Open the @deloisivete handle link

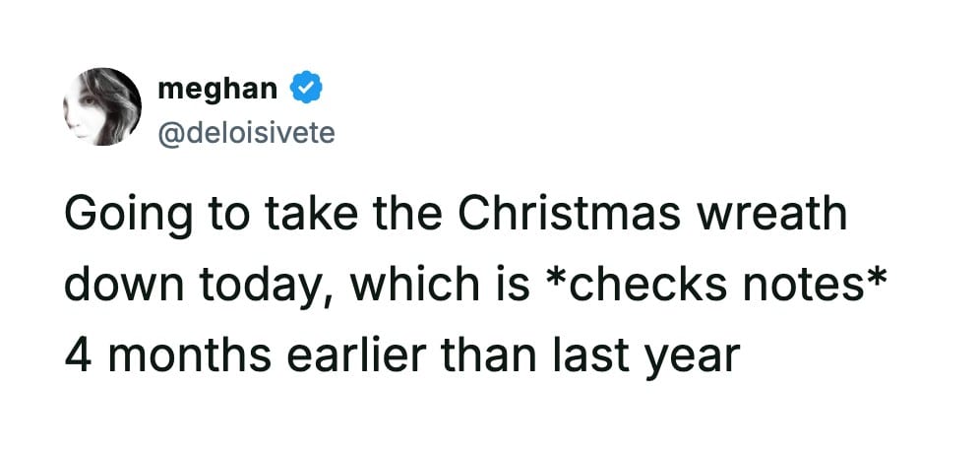(246, 131)
